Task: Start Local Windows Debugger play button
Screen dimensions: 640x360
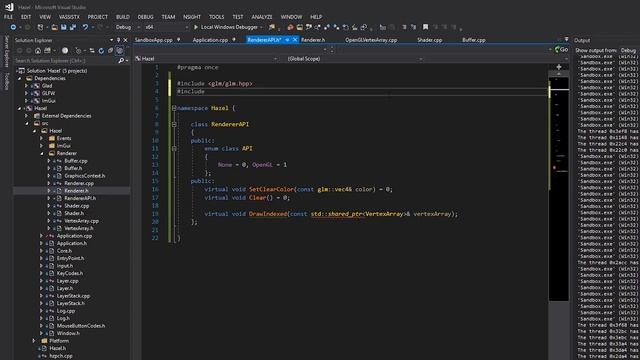Action: [196, 27]
